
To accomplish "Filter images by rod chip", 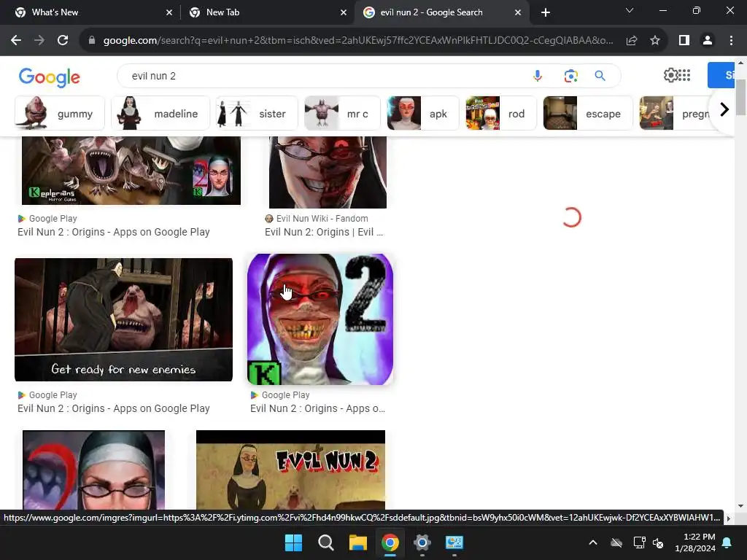I will coord(501,113).
